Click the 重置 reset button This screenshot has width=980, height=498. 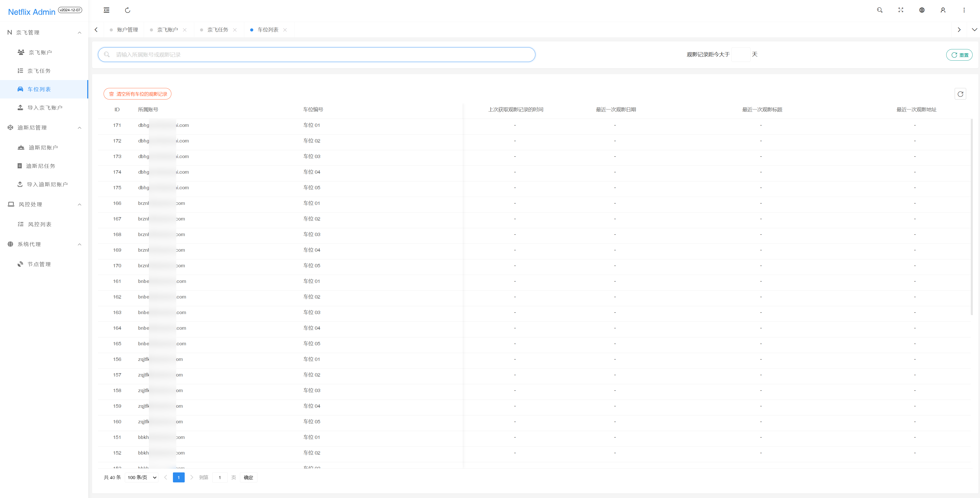click(x=959, y=55)
